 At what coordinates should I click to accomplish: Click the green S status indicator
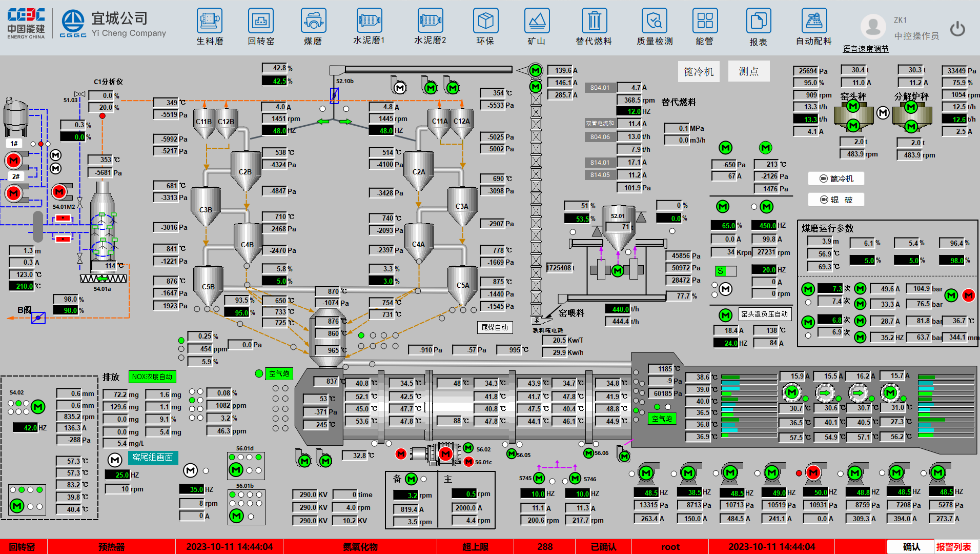click(725, 271)
